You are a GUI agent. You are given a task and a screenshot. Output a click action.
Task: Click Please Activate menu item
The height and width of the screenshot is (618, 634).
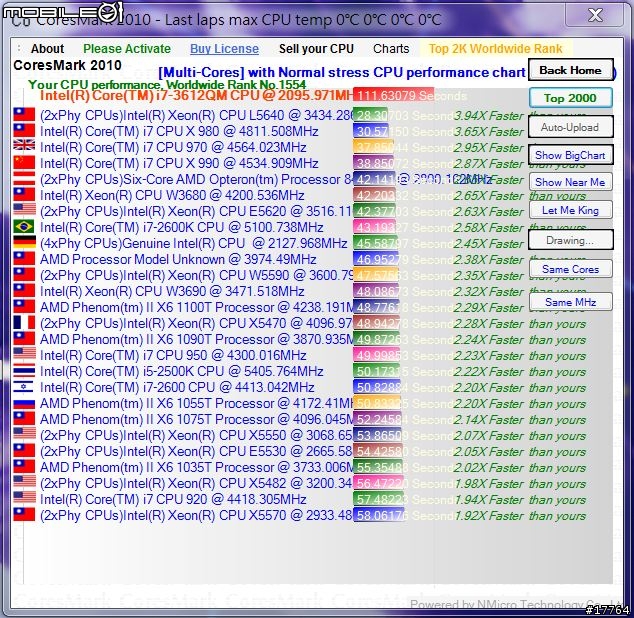click(x=127, y=49)
